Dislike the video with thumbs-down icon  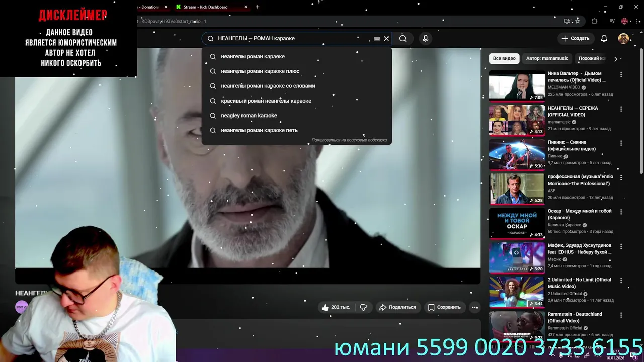pyautogui.click(x=363, y=307)
